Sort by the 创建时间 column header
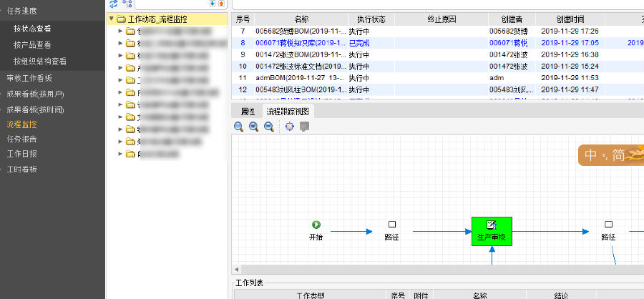Image resolution: width=644 pixels, height=299 pixels. (x=570, y=19)
